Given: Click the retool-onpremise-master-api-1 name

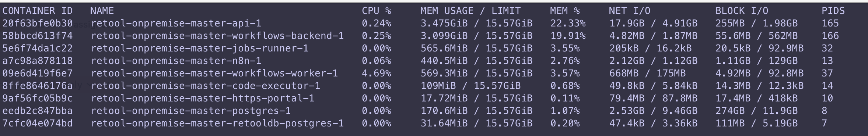Looking at the screenshot, I should pos(176,24).
